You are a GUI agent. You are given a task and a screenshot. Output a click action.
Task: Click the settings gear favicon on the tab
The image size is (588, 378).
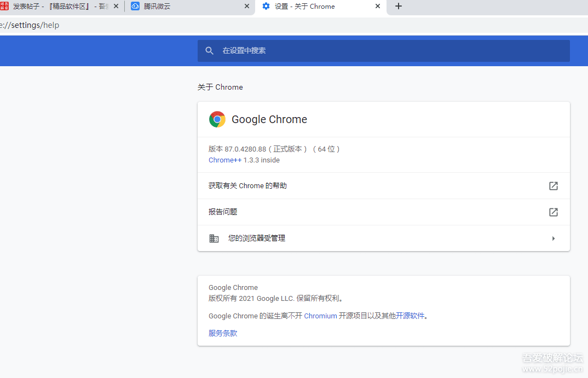point(266,7)
